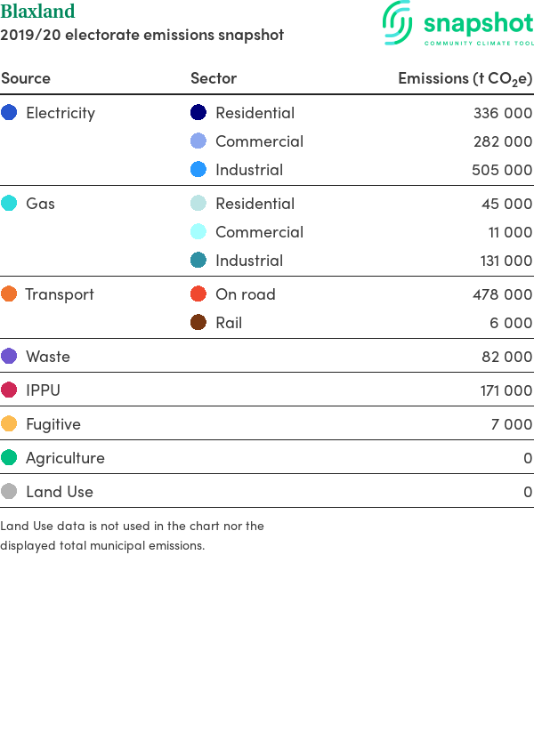Click the Electricity source color dot
The height and width of the screenshot is (756, 534).
(9, 112)
